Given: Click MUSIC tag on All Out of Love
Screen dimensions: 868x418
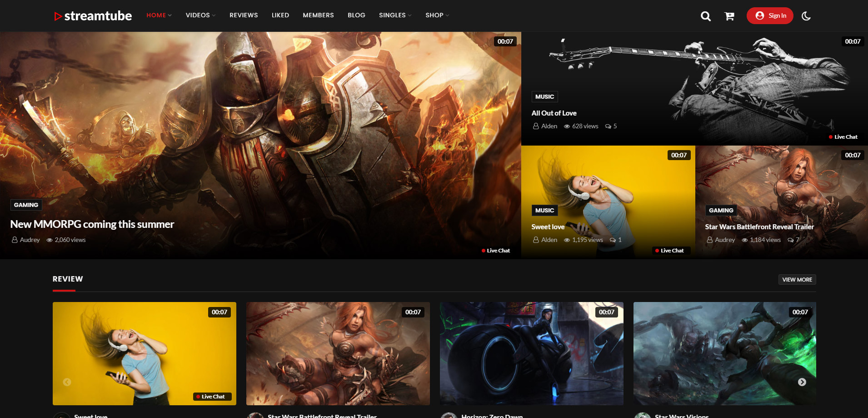Looking at the screenshot, I should (544, 97).
